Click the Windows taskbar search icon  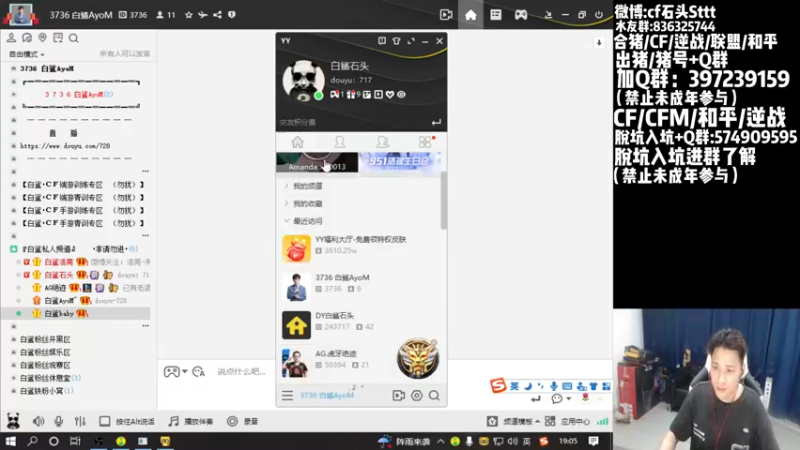click(32, 441)
